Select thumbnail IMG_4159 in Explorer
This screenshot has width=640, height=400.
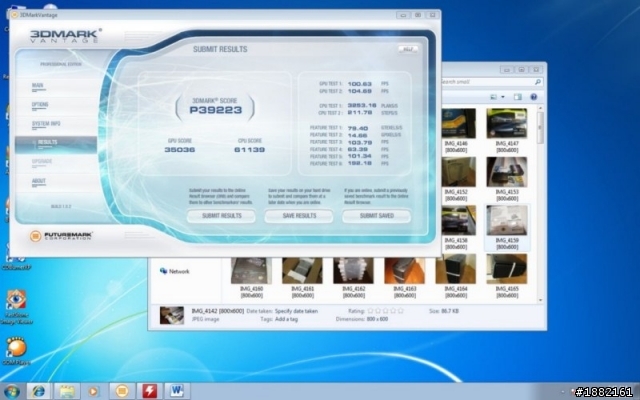507,220
